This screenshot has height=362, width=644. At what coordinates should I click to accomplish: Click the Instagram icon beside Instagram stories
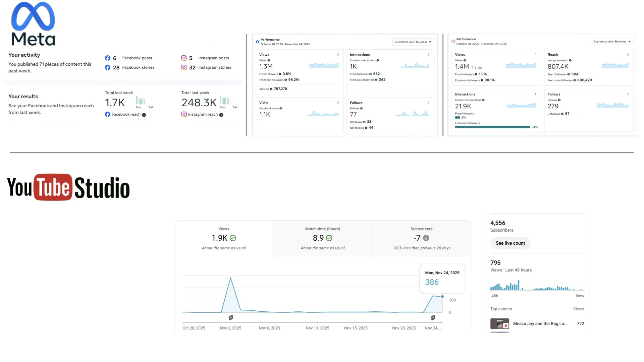(184, 67)
